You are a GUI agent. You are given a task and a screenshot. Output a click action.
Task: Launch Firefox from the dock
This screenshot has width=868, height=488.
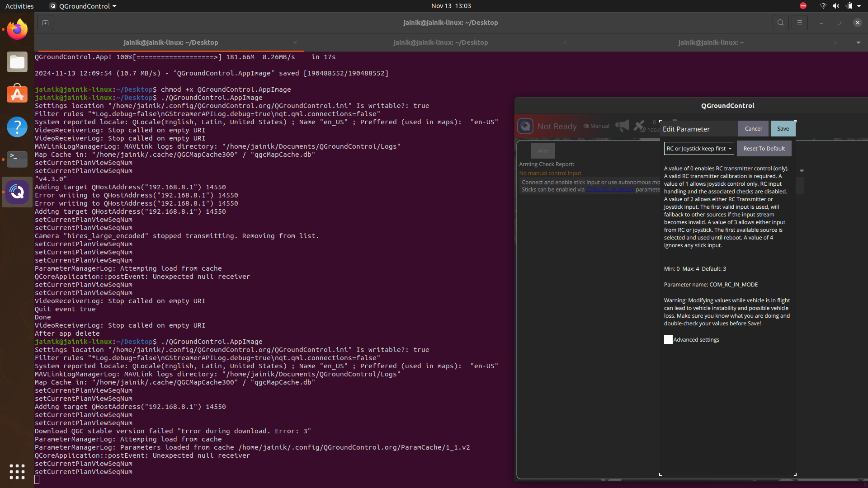[x=17, y=29]
